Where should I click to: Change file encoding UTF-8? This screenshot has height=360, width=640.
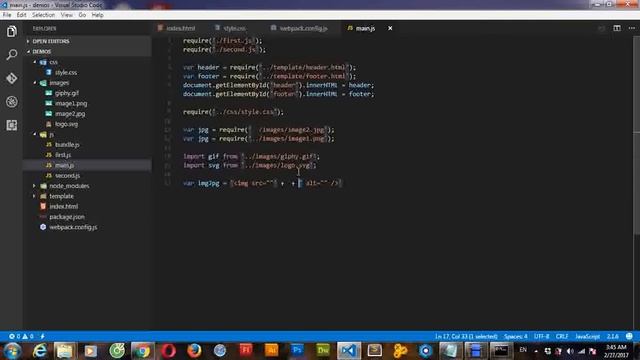(542, 336)
